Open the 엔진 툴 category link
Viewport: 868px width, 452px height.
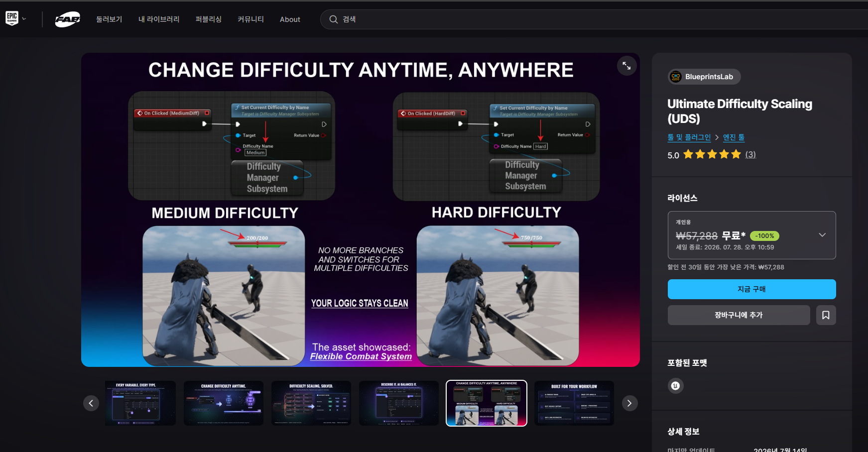click(x=734, y=137)
